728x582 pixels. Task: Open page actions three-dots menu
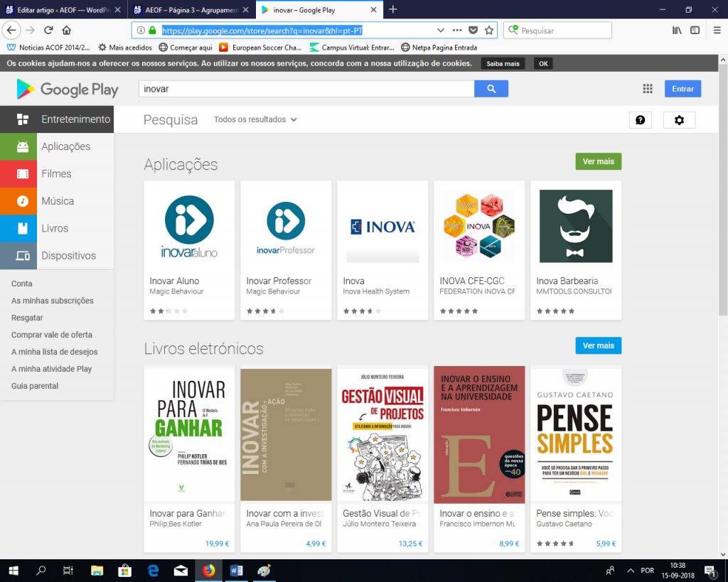pos(457,30)
